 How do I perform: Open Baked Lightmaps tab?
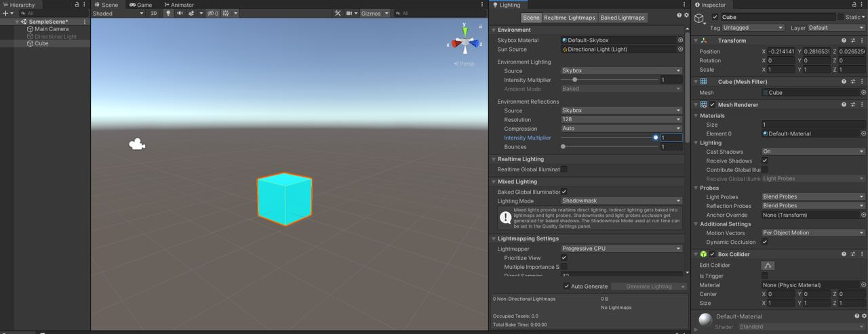(x=623, y=18)
